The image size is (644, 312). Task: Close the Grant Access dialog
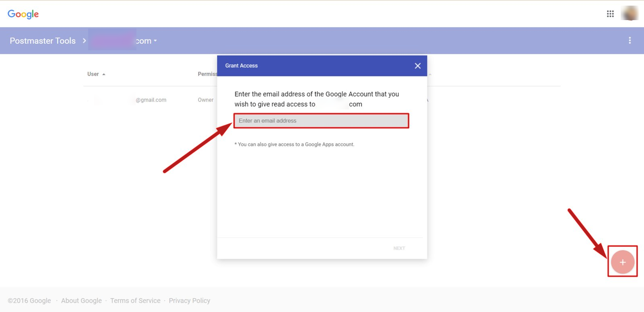(x=418, y=66)
